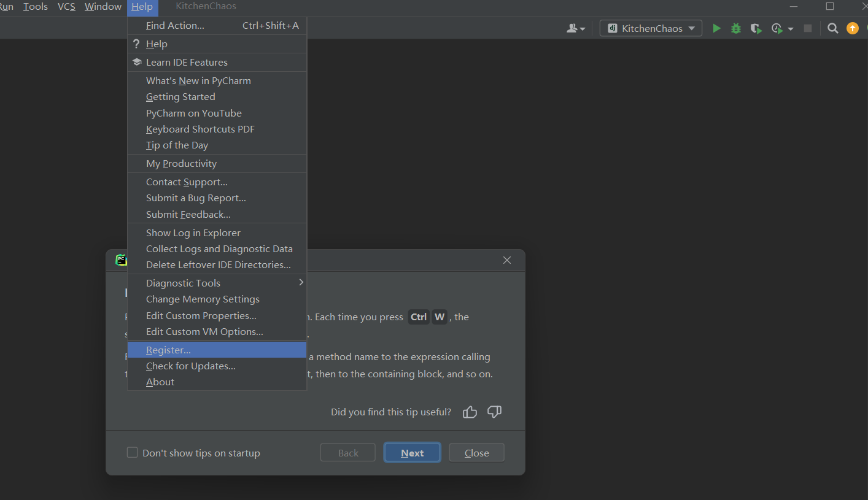Choose Help entry with question mark

coord(217,44)
